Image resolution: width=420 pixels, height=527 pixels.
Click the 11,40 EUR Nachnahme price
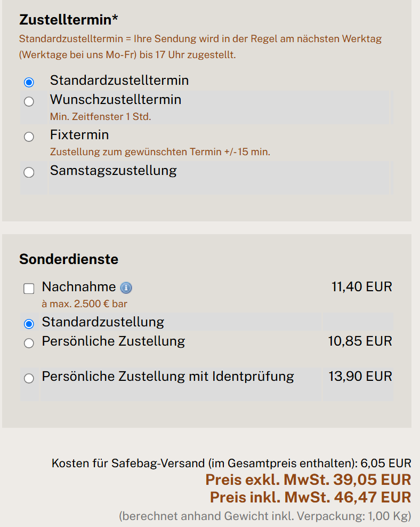click(361, 287)
